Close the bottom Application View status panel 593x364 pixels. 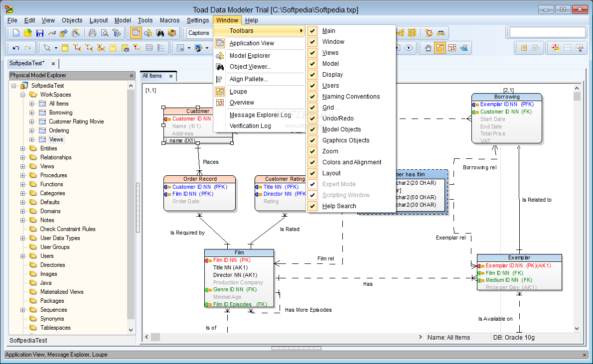click(585, 355)
